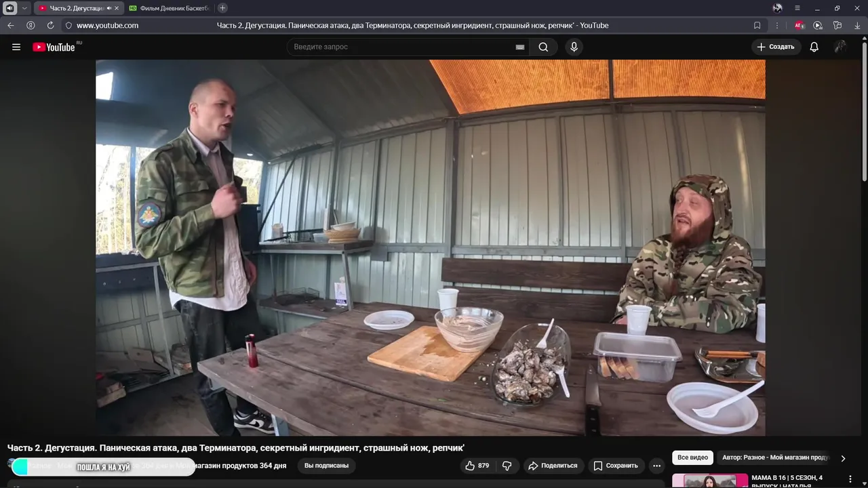Open МАМА В 16 recommended video thumbnail

709,481
